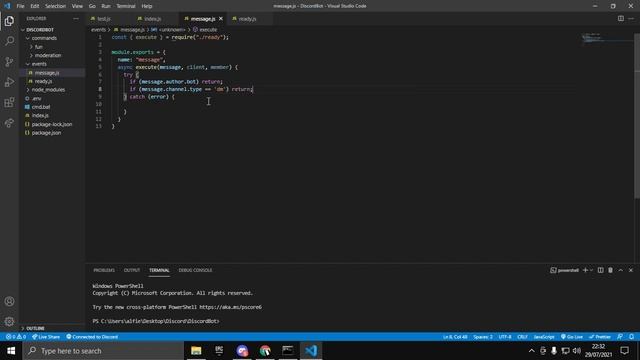Open the Source Control view

click(9, 62)
